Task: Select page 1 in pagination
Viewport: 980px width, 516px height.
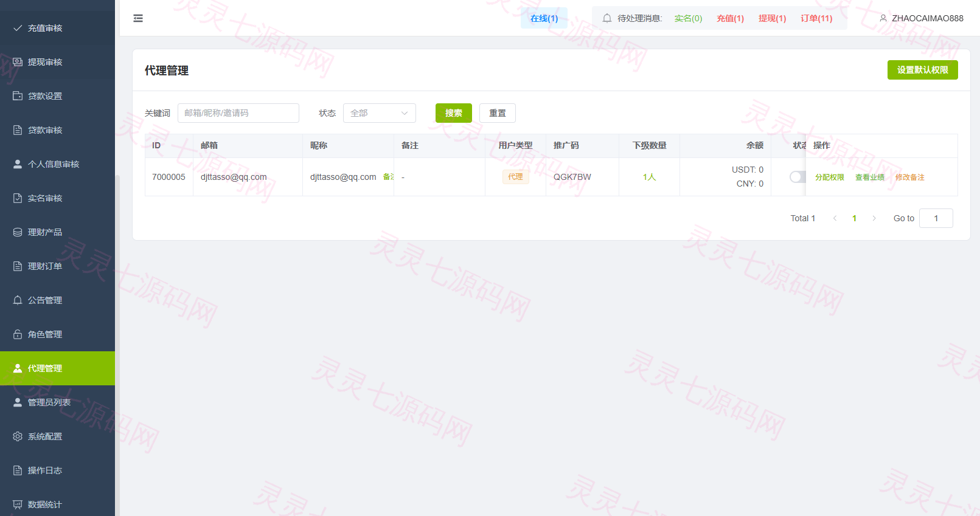Action: click(x=855, y=218)
